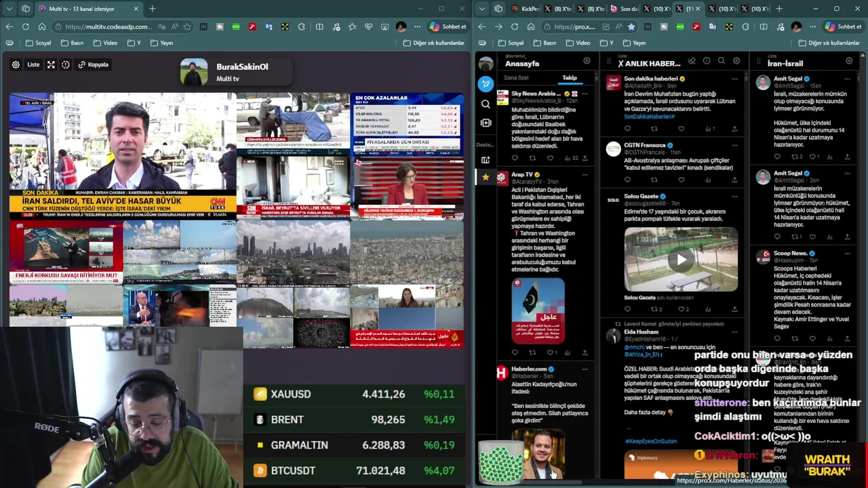Open new tab in Multi tv window
868x488 pixels.
(x=152, y=9)
